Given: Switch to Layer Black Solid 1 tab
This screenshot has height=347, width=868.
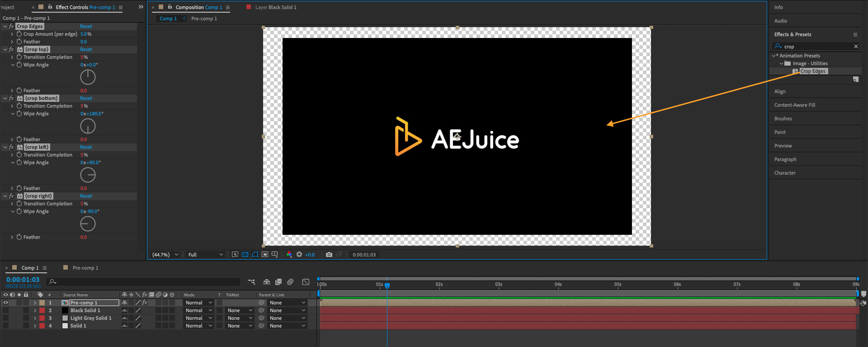Looking at the screenshot, I should pyautogui.click(x=276, y=7).
